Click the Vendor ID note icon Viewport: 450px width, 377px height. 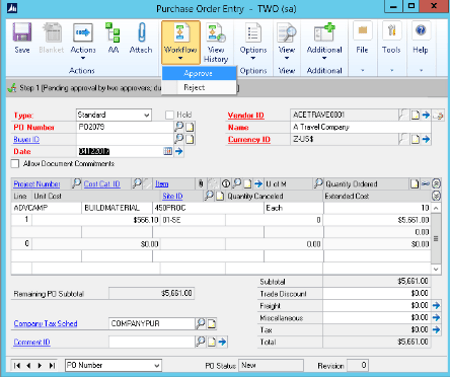415,115
